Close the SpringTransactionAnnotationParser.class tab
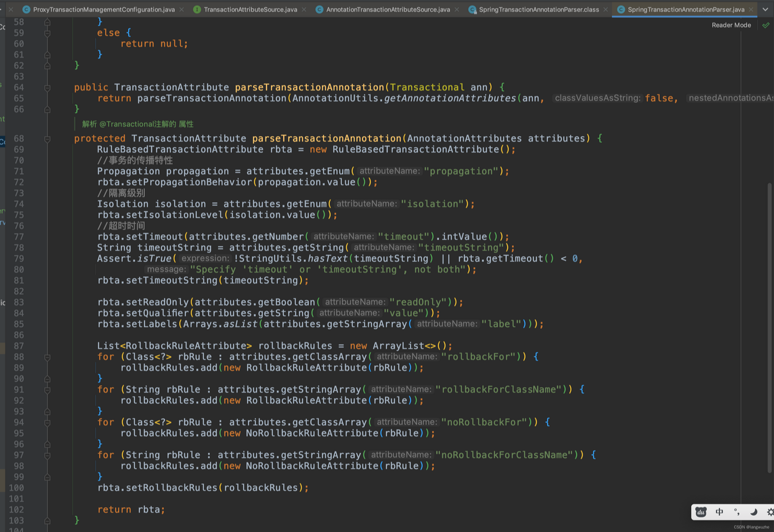This screenshot has width=774, height=532. pyautogui.click(x=606, y=10)
